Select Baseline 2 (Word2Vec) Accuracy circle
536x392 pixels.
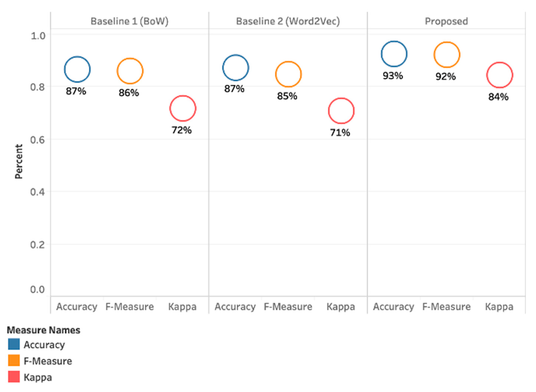[x=235, y=68]
